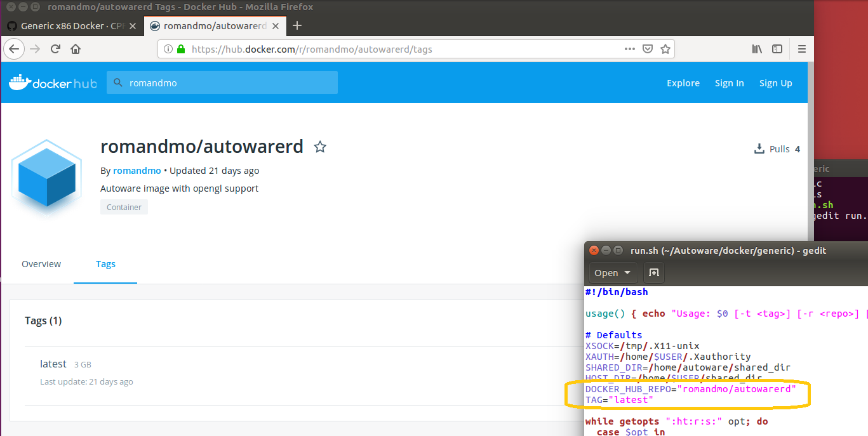Viewport: 868px width, 436px height.
Task: Click the 3 GB size label
Action: [x=83, y=365]
